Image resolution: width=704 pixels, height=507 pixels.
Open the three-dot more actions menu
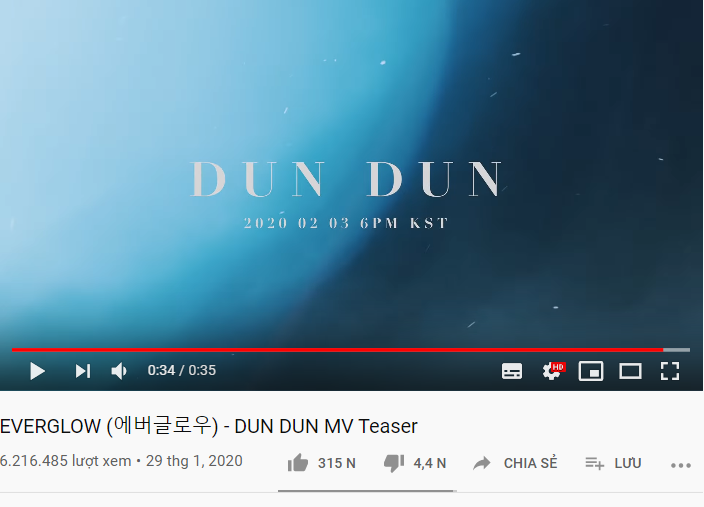pyautogui.click(x=681, y=466)
